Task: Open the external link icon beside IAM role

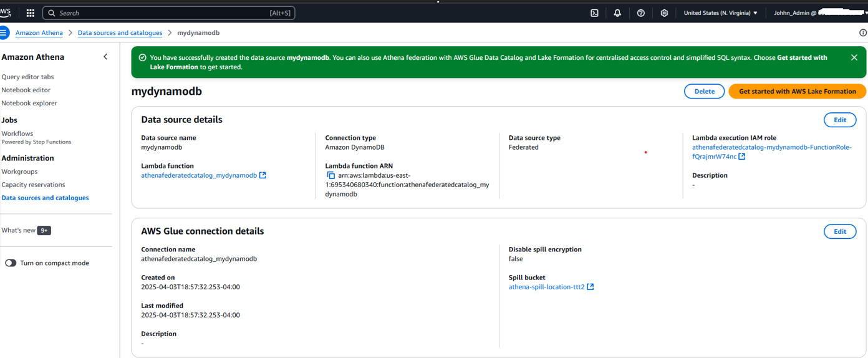Action: [x=742, y=157]
